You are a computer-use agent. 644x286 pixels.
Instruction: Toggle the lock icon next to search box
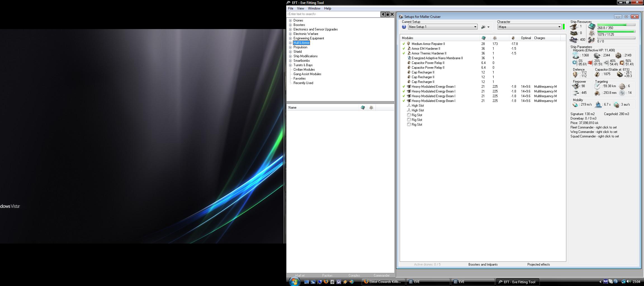coord(387,14)
